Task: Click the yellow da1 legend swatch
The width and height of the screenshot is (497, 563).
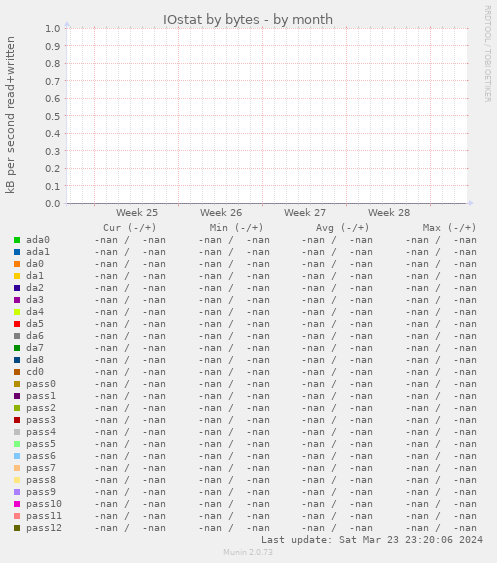Action: (17, 276)
